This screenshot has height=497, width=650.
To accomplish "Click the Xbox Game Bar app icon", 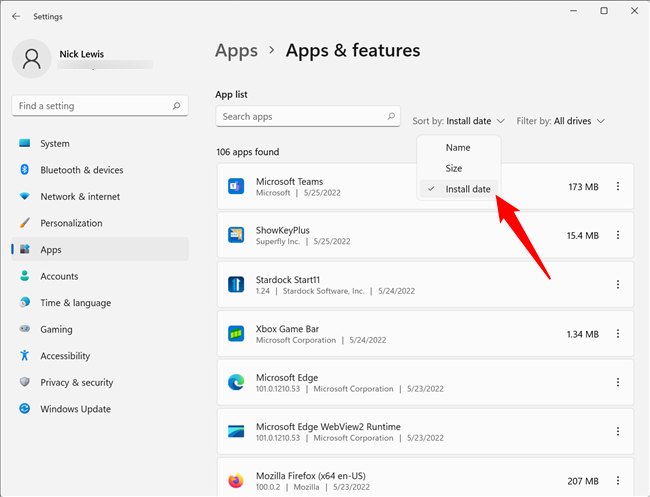I will [x=236, y=333].
